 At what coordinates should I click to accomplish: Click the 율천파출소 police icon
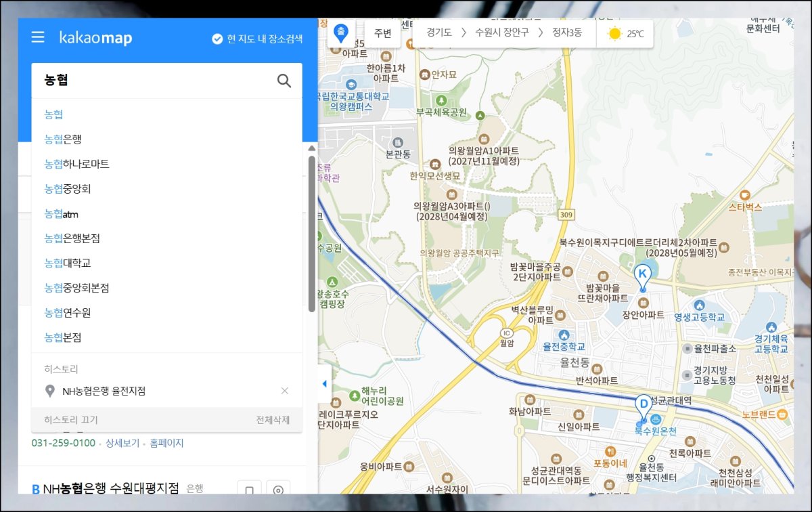(688, 349)
